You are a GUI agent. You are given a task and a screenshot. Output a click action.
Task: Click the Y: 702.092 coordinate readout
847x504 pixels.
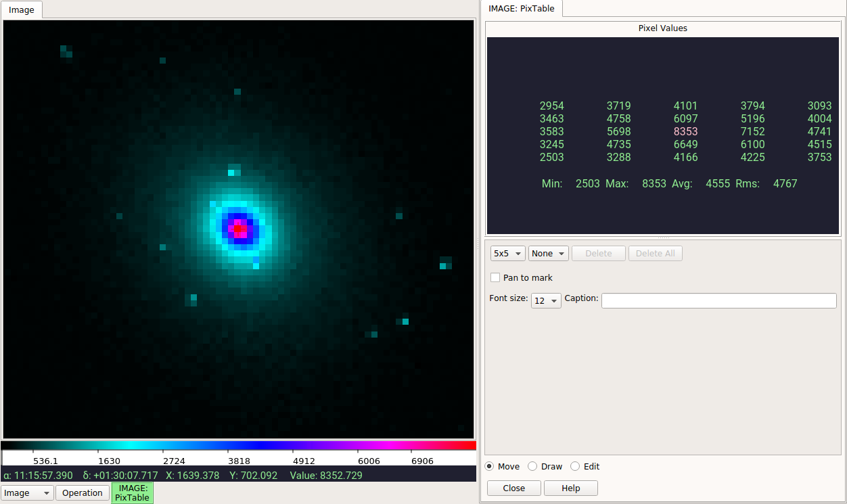(x=254, y=476)
